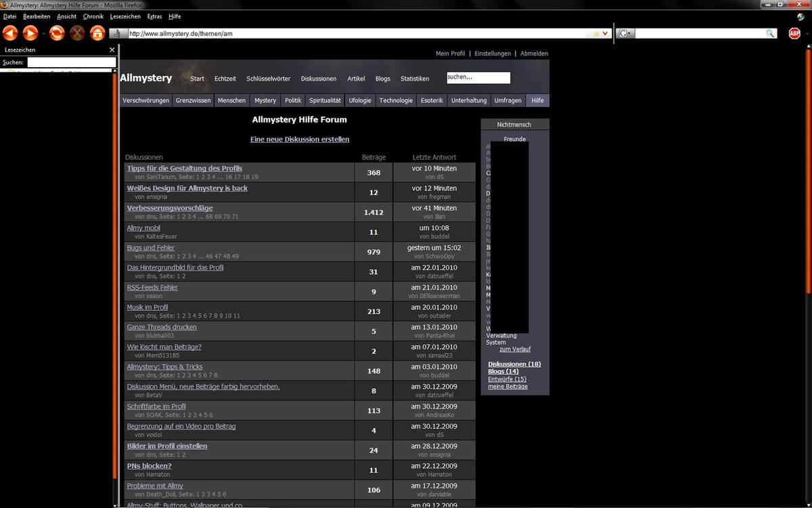This screenshot has width=812, height=508.
Task: Select the Ufologie category tab
Action: (360, 100)
